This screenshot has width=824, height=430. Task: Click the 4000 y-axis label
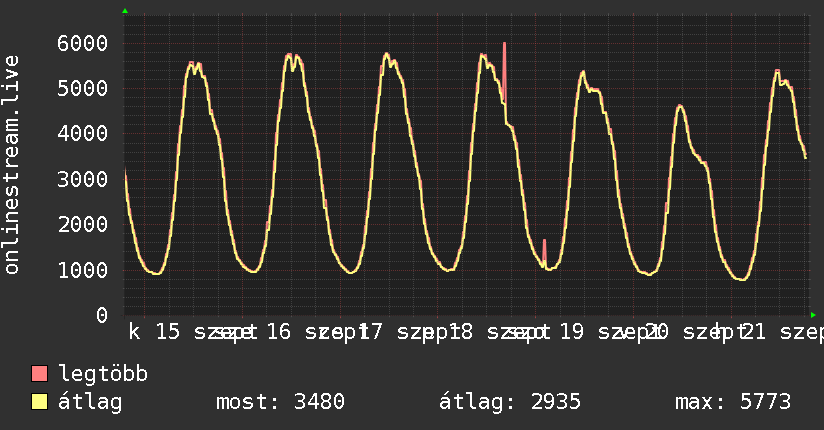coord(83,133)
